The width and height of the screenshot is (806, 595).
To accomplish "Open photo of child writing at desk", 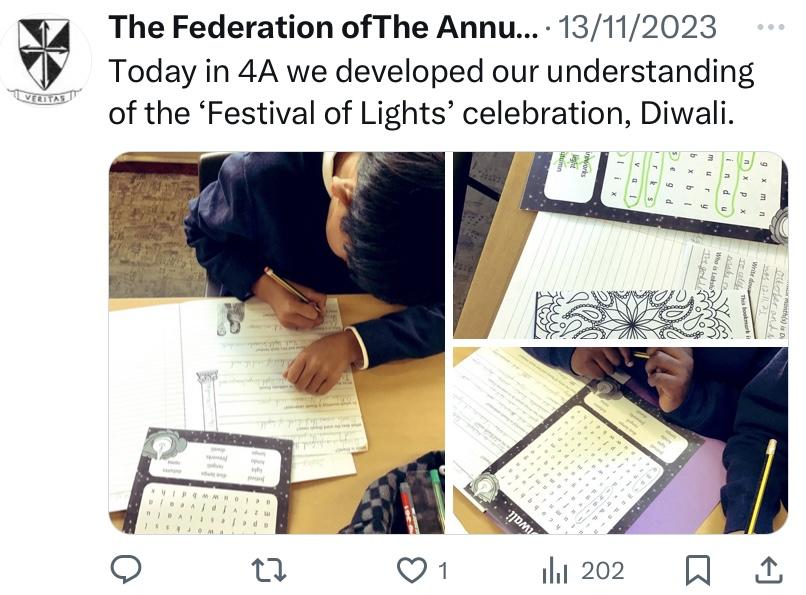I will click(x=277, y=342).
